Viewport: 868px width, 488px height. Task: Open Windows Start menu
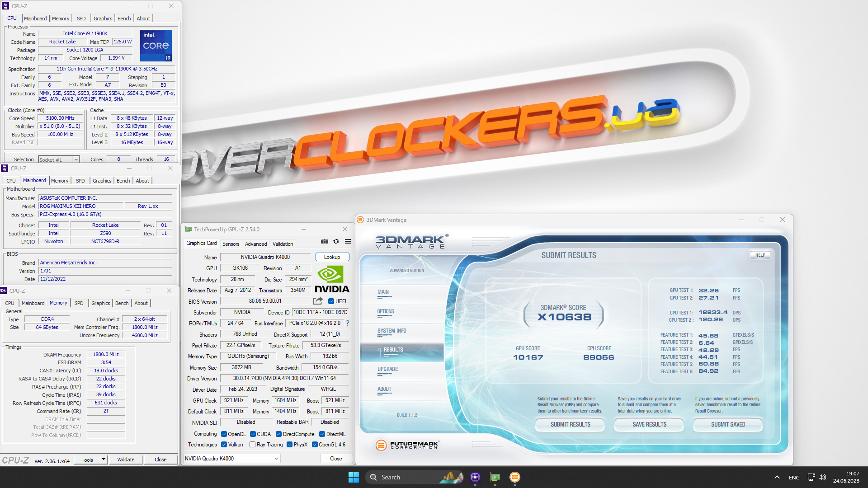pos(354,477)
